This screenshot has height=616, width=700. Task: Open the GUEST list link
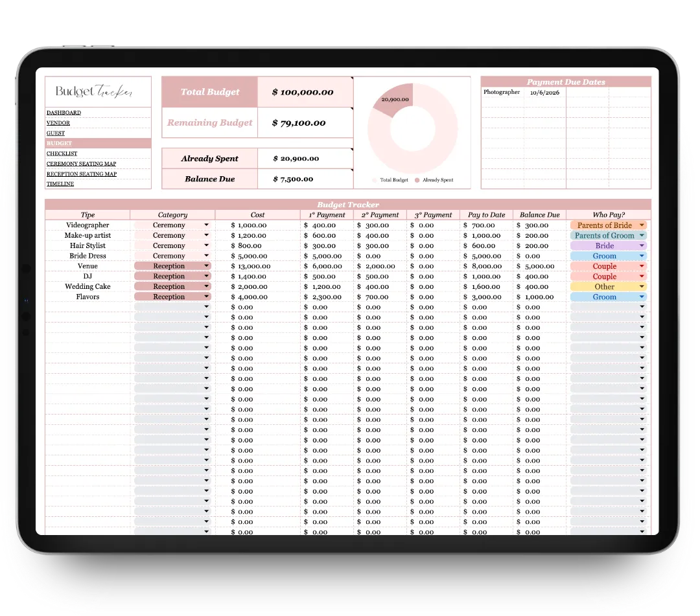(56, 133)
